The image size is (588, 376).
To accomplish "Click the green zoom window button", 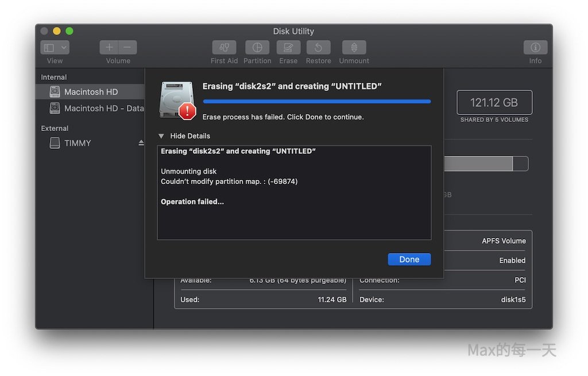I will click(69, 31).
